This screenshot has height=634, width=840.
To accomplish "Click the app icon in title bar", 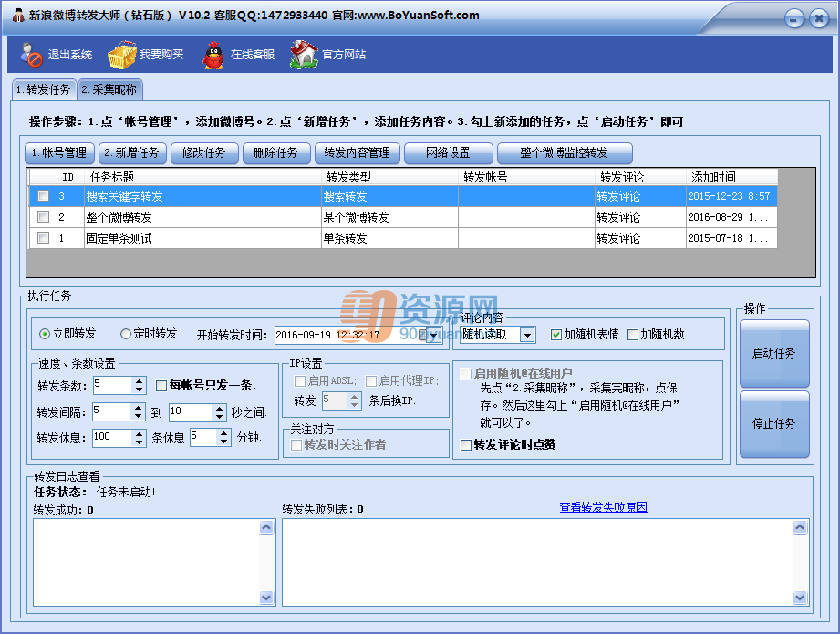I will click(18, 15).
